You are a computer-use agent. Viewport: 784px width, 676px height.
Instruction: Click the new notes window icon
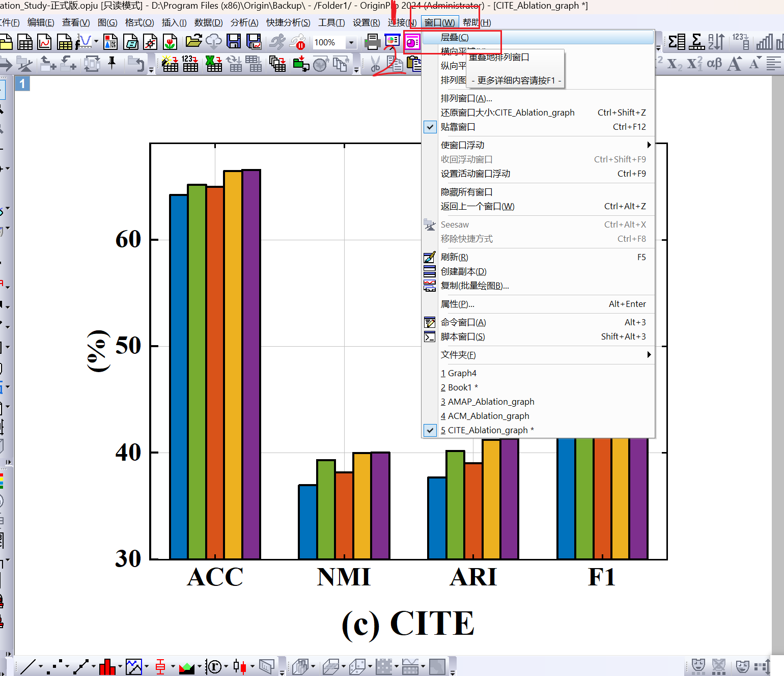point(131,42)
